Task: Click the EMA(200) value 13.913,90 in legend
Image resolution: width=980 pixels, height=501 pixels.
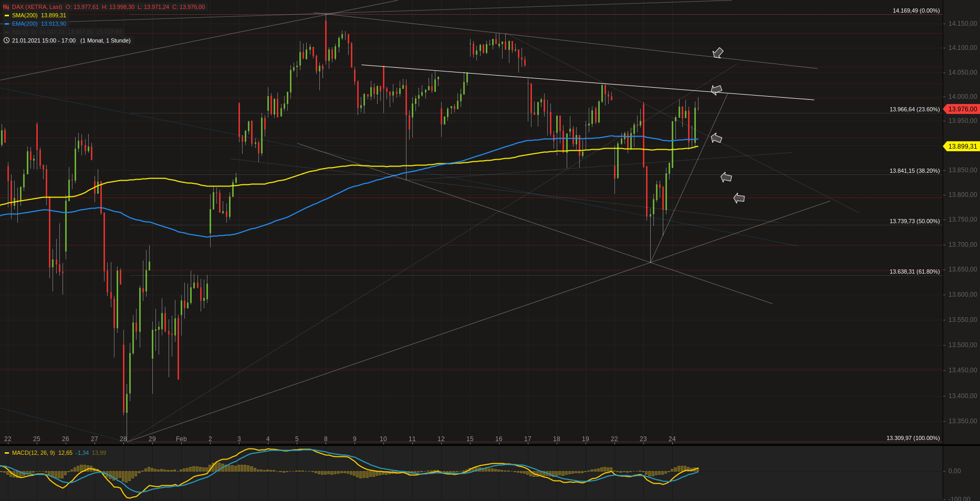Action: tap(54, 24)
